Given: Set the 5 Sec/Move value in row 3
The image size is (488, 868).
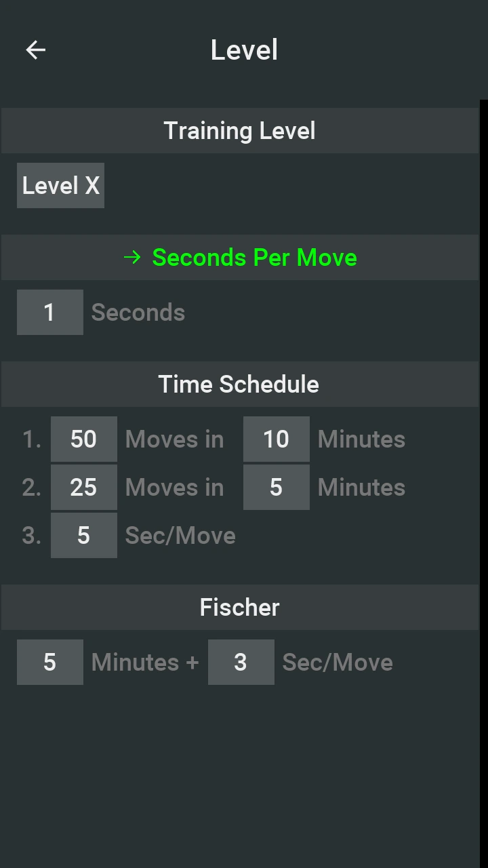Looking at the screenshot, I should coord(83,536).
